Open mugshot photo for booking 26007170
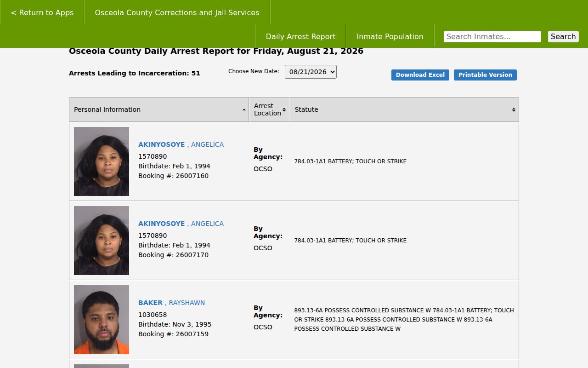Screen dimensions: 588x368 tap(102, 241)
